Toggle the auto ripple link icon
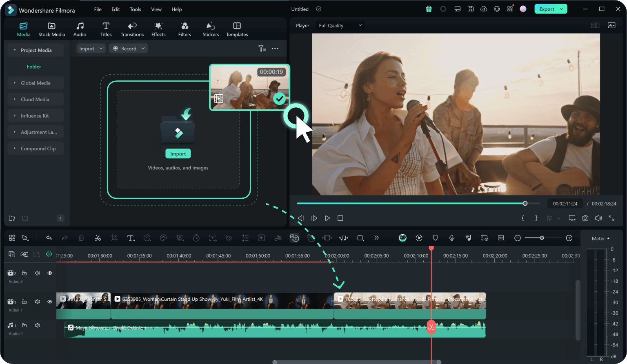 pyautogui.click(x=24, y=254)
